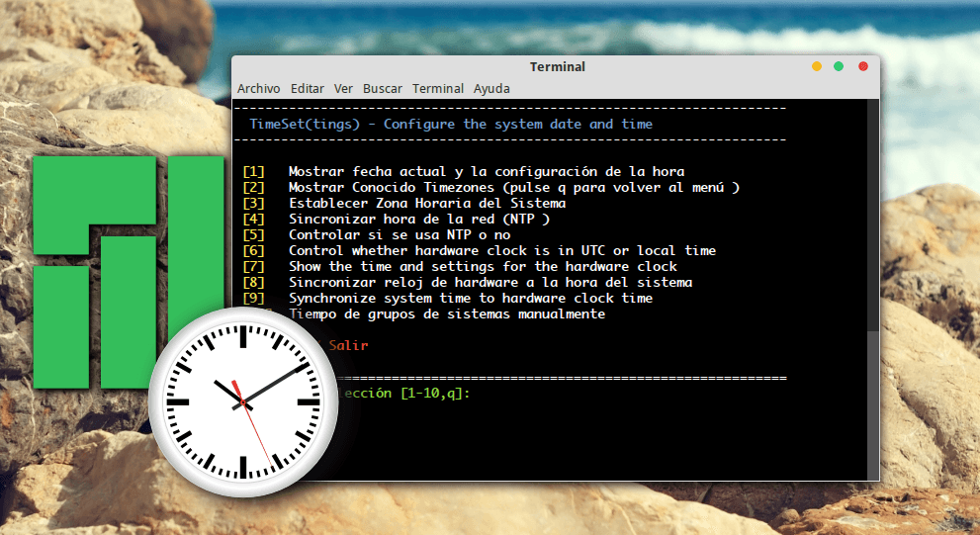Click option [5] Controlar si se usa NTP
Image resolution: width=980 pixels, height=535 pixels.
[x=377, y=235]
